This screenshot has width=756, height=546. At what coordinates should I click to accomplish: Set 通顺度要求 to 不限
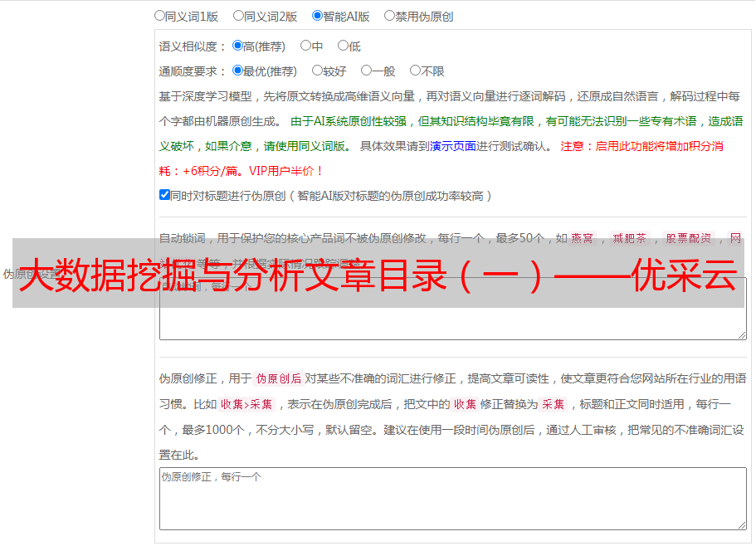(415, 71)
